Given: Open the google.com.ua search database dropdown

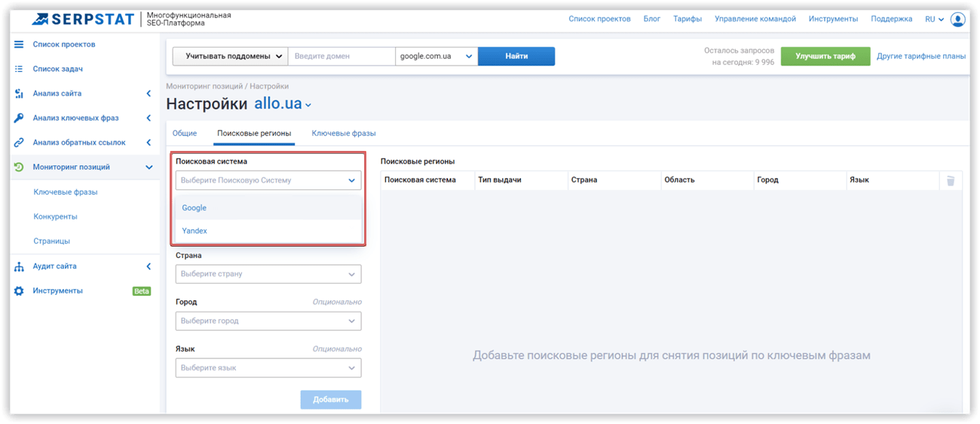Looking at the screenshot, I should point(436,56).
